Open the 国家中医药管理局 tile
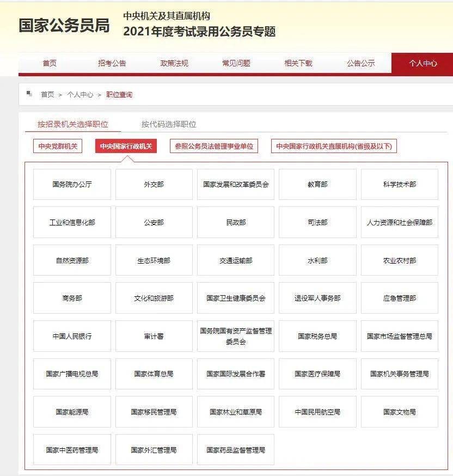 point(72,450)
